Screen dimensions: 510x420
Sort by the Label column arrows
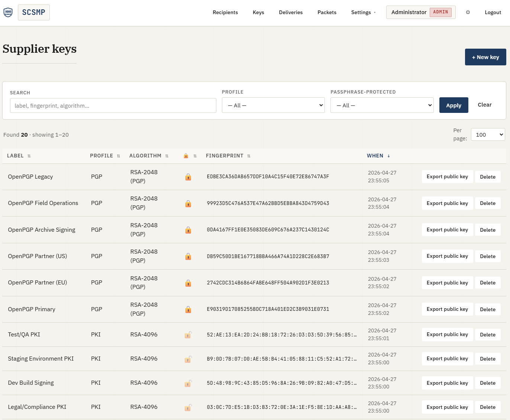[29, 156]
